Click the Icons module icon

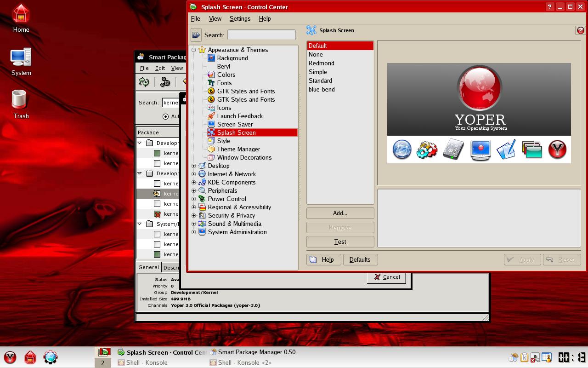pyautogui.click(x=211, y=108)
